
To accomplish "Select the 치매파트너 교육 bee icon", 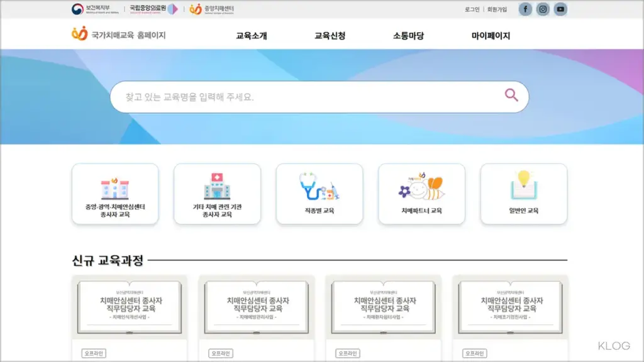I will [x=421, y=187].
